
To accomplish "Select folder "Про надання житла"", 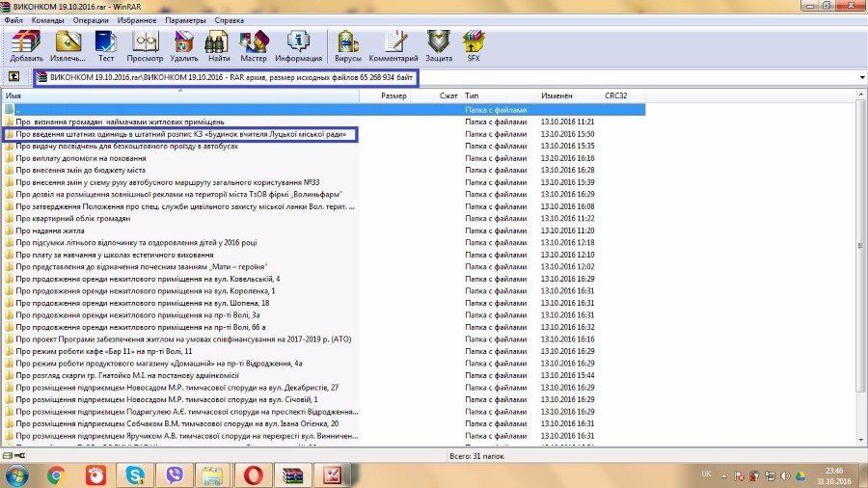I will pyautogui.click(x=51, y=230).
